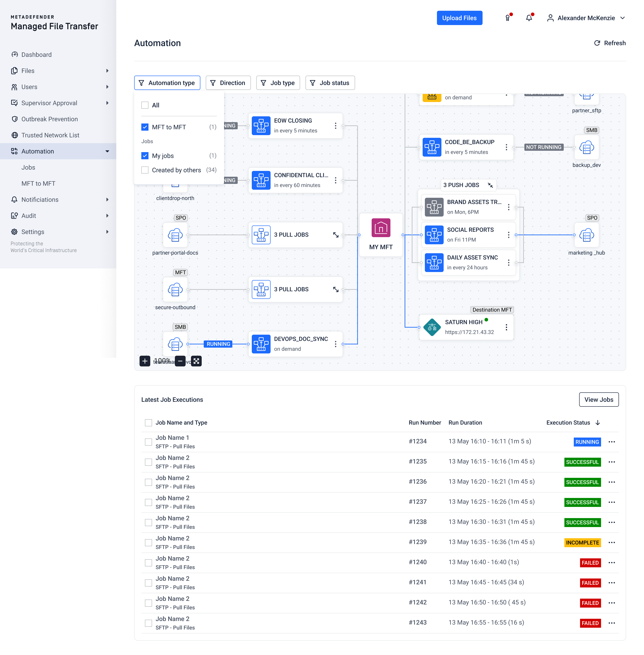Open EOW CLOSING three-dot menu
The width and height of the screenshot is (644, 655).
tap(335, 125)
